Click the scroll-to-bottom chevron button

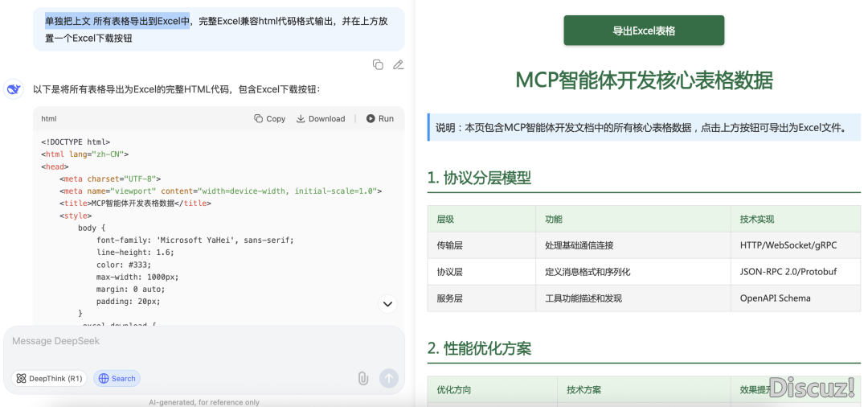click(x=388, y=303)
